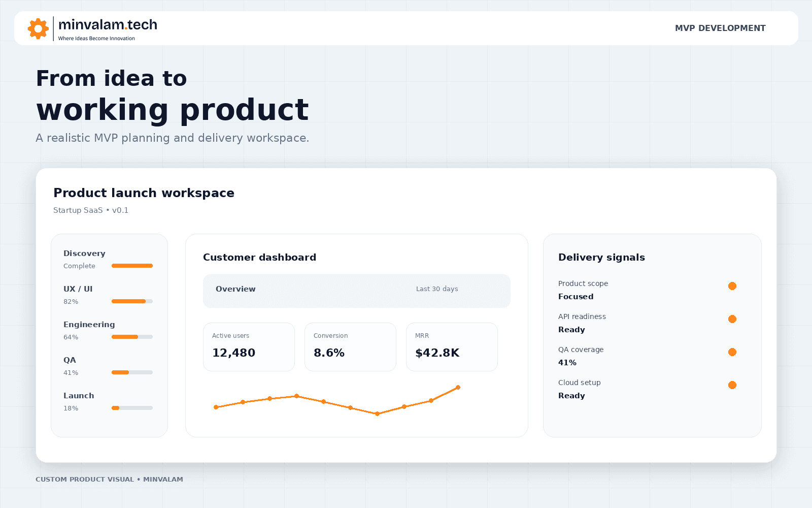812x508 pixels.
Task: Select the Overview tab
Action: coord(235,289)
